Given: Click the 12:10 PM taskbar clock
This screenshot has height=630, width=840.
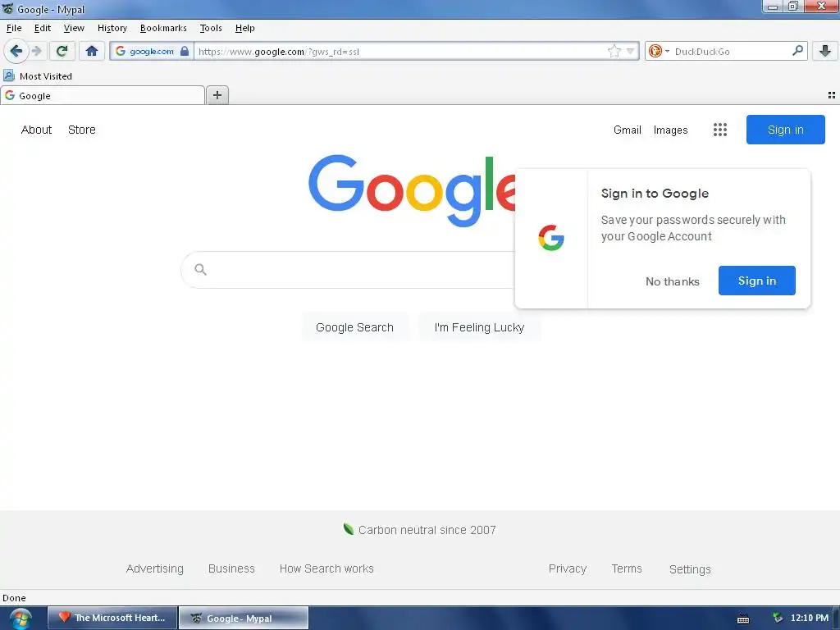Looking at the screenshot, I should tap(809, 618).
